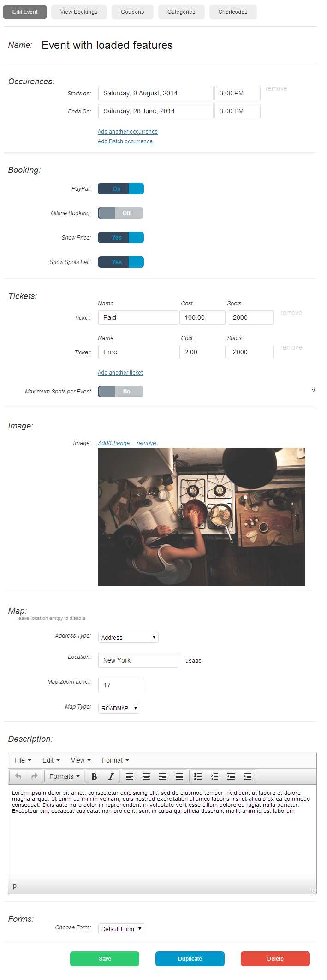Click the undo arrow in editor toolbar
Screen dimensions: 327x980
pos(18,776)
